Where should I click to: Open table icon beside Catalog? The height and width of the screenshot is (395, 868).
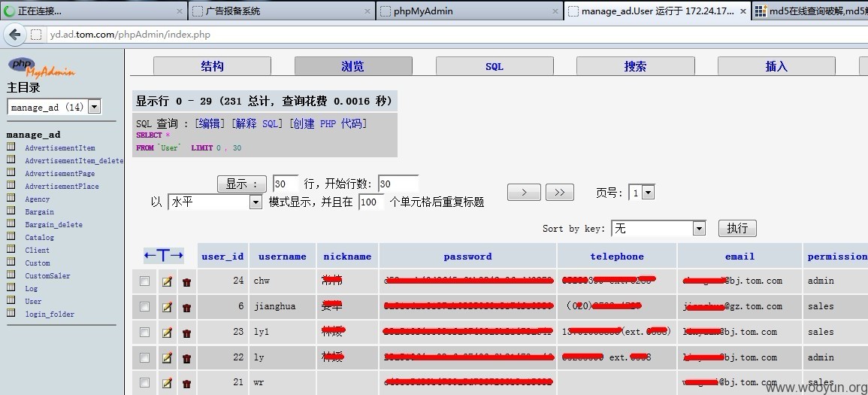coord(11,236)
